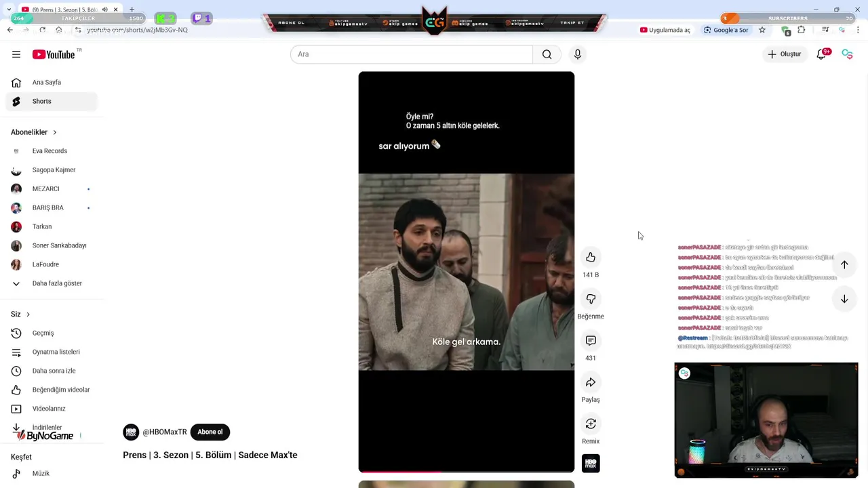Open Remix options for this short
This screenshot has height=488, width=868.
[591, 424]
